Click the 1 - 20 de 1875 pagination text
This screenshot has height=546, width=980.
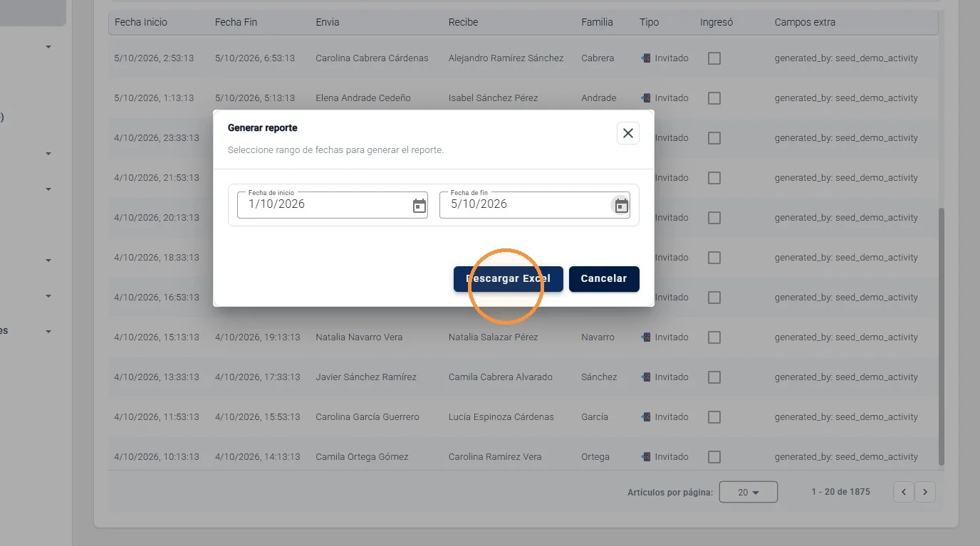pos(840,492)
